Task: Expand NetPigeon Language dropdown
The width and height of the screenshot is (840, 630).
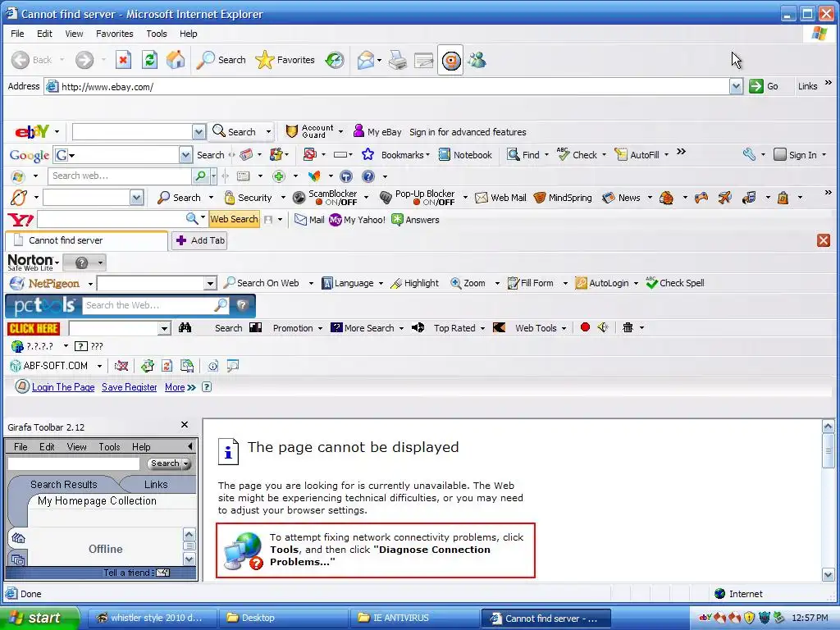Action: (381, 283)
